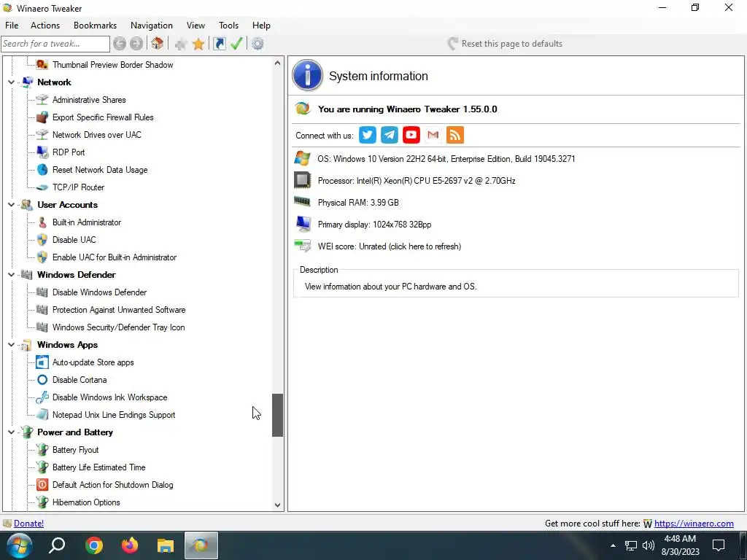Screen dimensions: 747x560
Task: Click the Reset Network Data Usage globe icon
Action: 42,169
